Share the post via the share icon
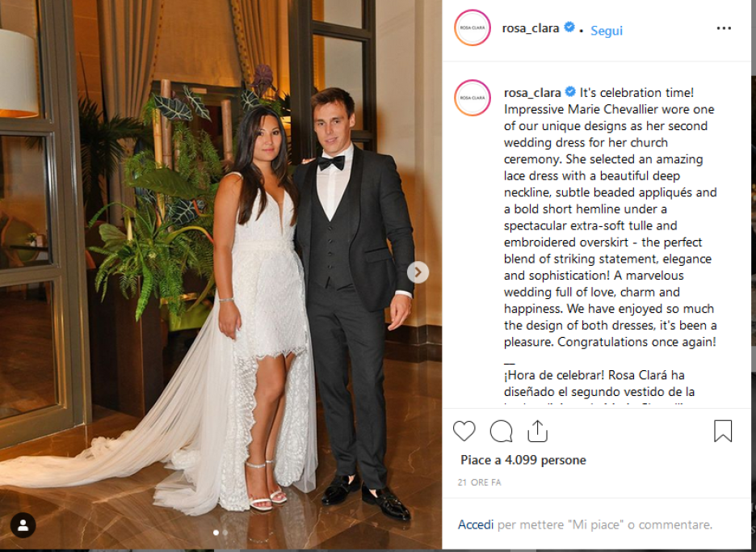The width and height of the screenshot is (756, 552). [537, 431]
